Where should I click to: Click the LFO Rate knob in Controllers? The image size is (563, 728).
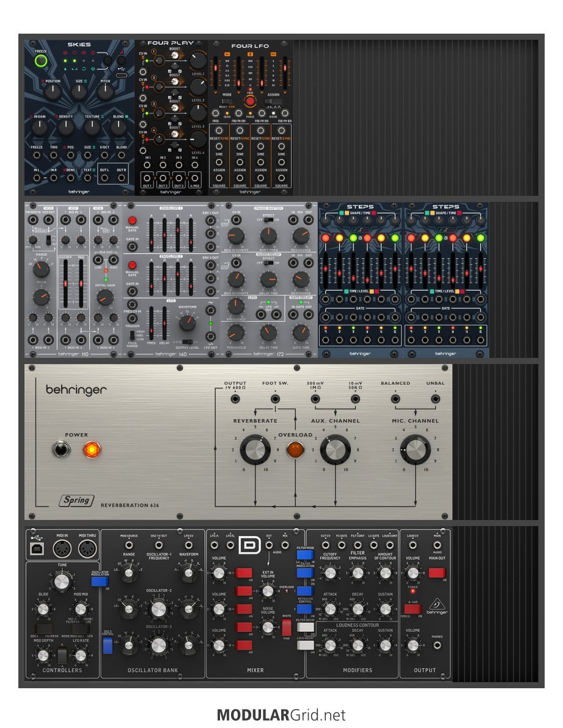coord(81,655)
